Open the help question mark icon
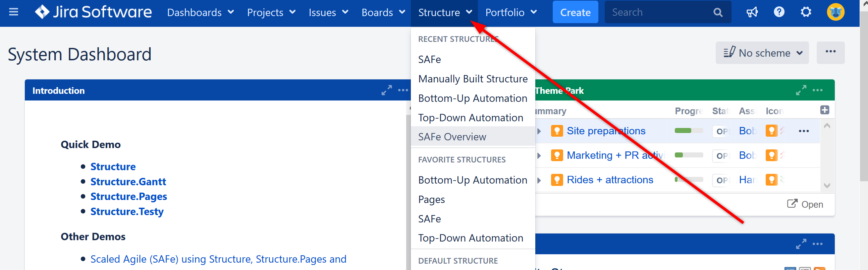 [x=779, y=12]
